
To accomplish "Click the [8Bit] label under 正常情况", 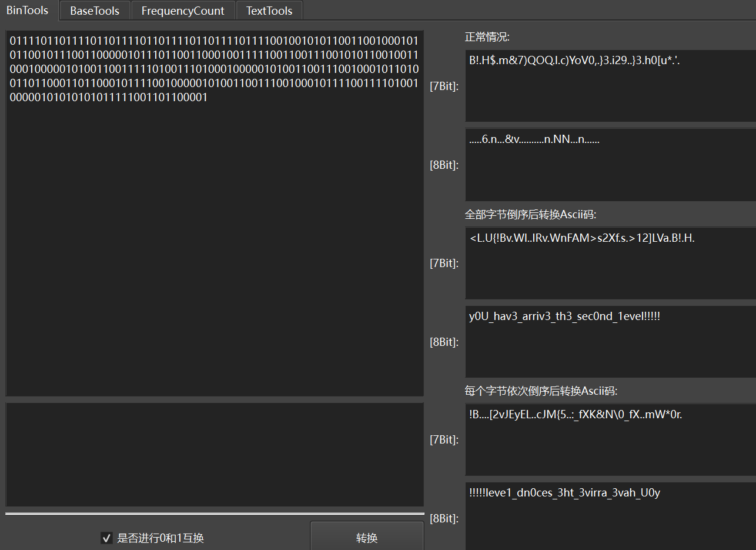I will point(444,165).
